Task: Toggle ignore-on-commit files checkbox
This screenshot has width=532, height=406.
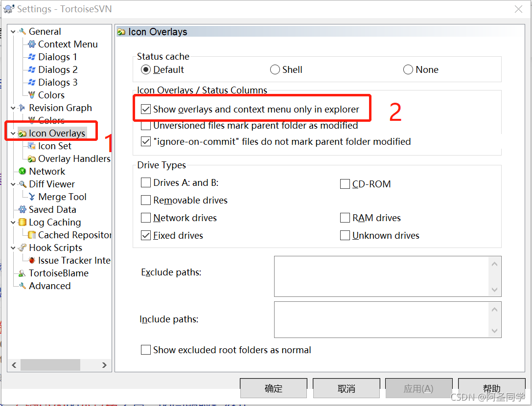Action: click(x=146, y=141)
